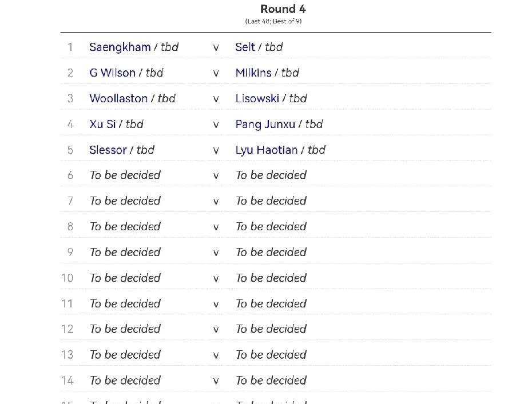Click Lyu Haotian in match 5
Viewport: 532px width, 404px height.
click(266, 150)
